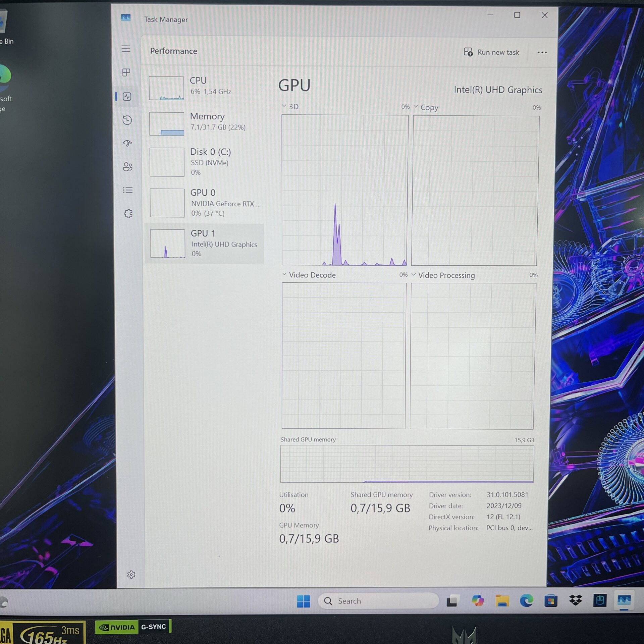
Task: Open the App history icon in sidebar
Action: point(127,120)
